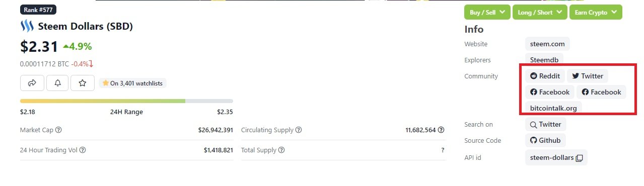The width and height of the screenshot is (644, 186).
Task: Visit the steem.com website link
Action: coord(547,44)
